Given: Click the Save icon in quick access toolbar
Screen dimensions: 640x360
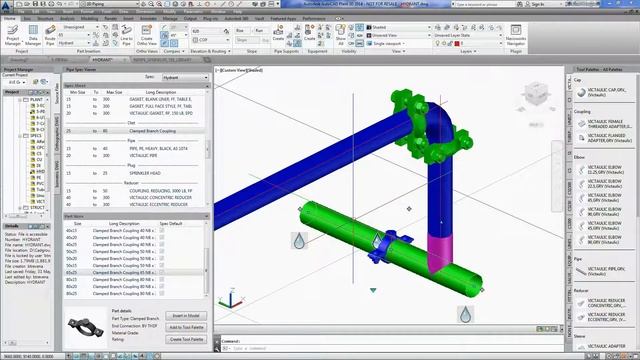Looking at the screenshot, I should pos(36,4).
